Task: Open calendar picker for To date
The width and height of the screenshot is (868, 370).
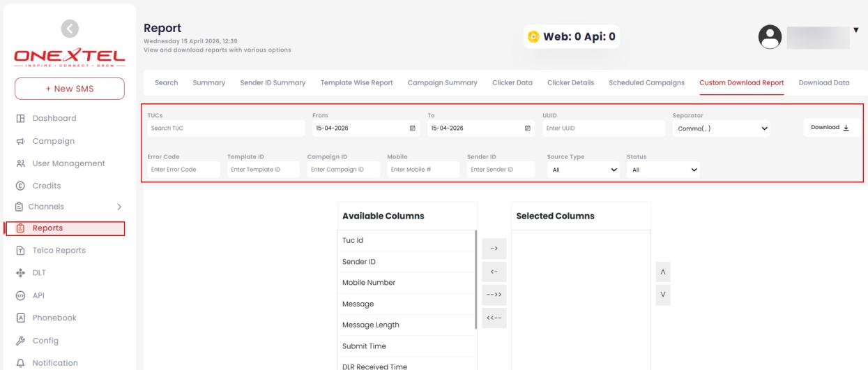Action: (x=528, y=128)
